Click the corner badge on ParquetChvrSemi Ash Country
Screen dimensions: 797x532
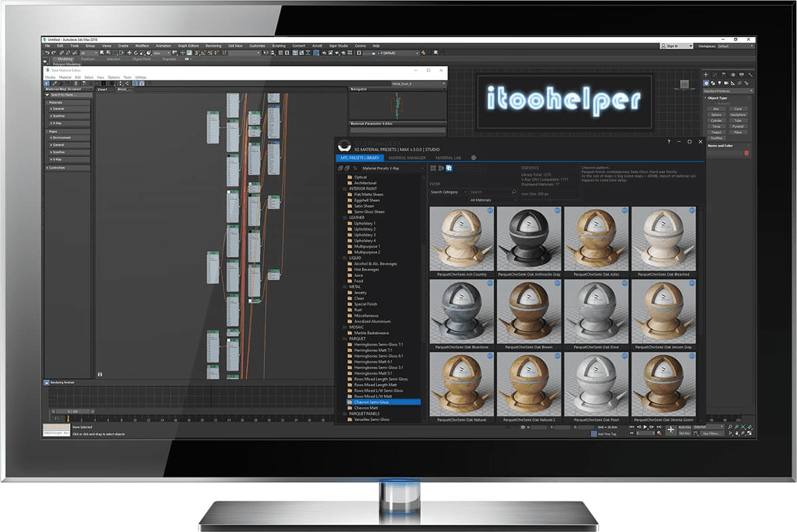(x=489, y=210)
